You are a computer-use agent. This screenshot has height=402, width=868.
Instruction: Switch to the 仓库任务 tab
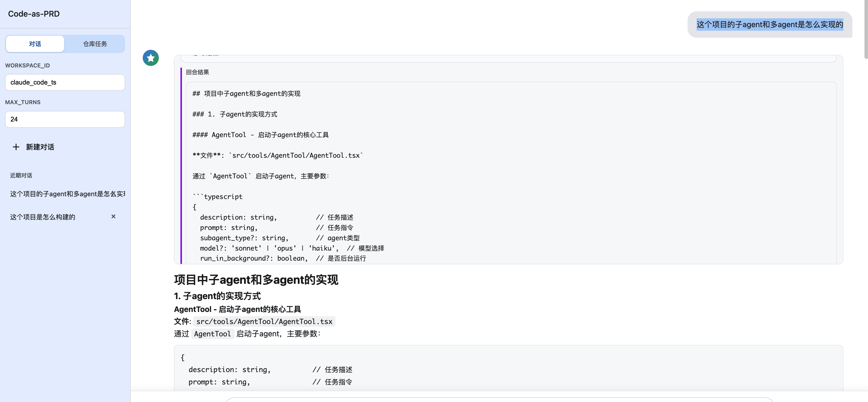(95, 44)
